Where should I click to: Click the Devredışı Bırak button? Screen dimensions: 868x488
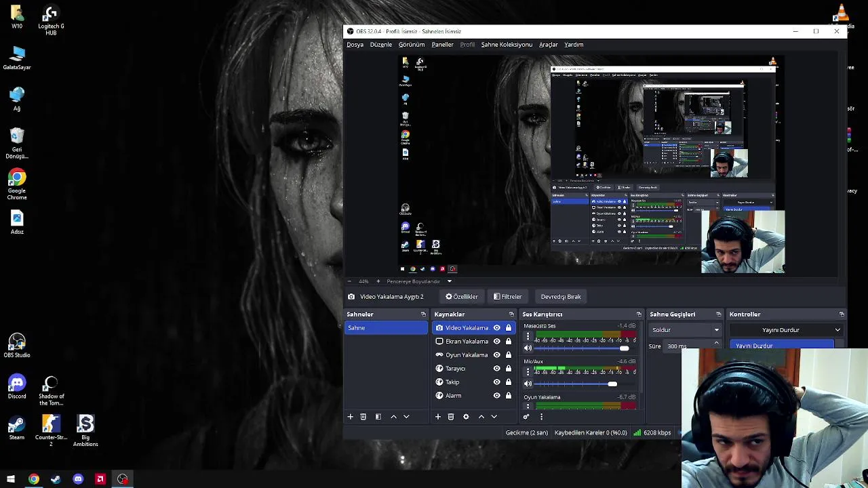pyautogui.click(x=560, y=297)
